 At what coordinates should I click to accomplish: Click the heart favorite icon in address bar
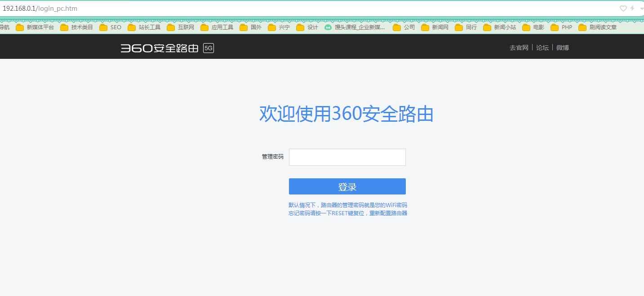click(623, 9)
